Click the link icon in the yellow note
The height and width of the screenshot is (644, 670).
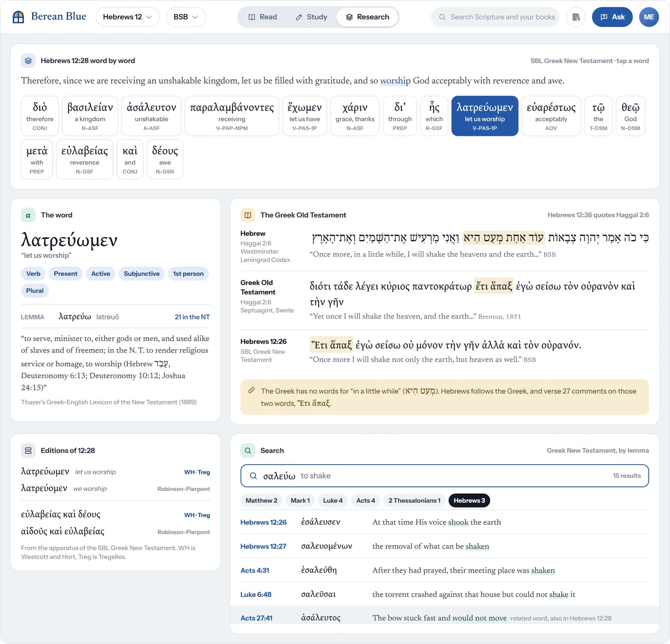point(251,391)
